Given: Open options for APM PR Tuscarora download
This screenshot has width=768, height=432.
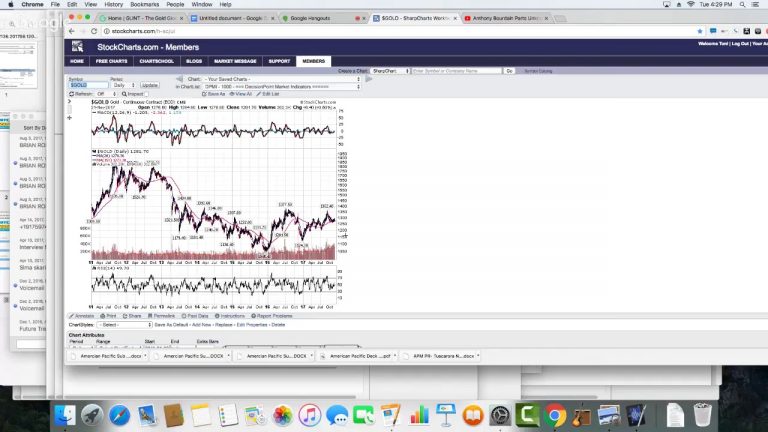Looking at the screenshot, I should (x=478, y=356).
